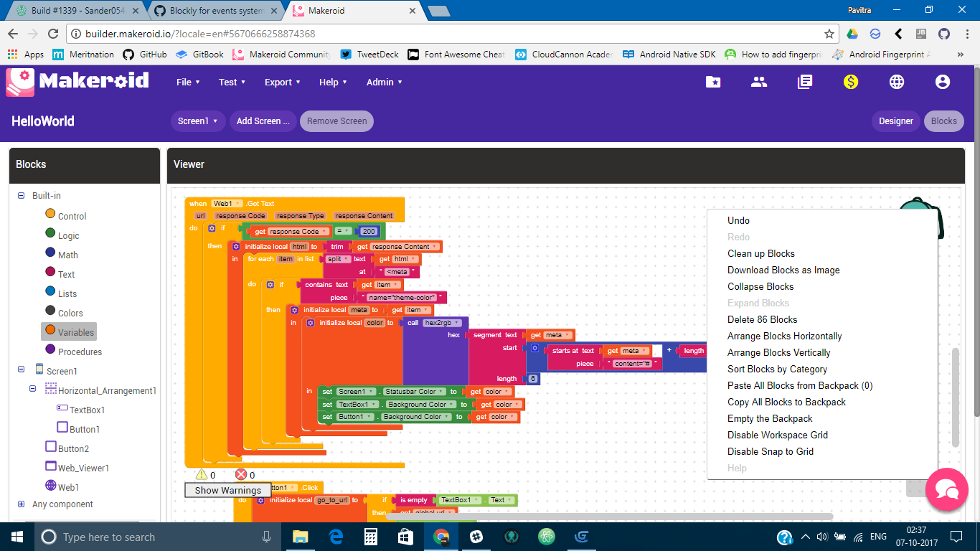Open the Export menu
980x551 pixels.
(x=281, y=82)
